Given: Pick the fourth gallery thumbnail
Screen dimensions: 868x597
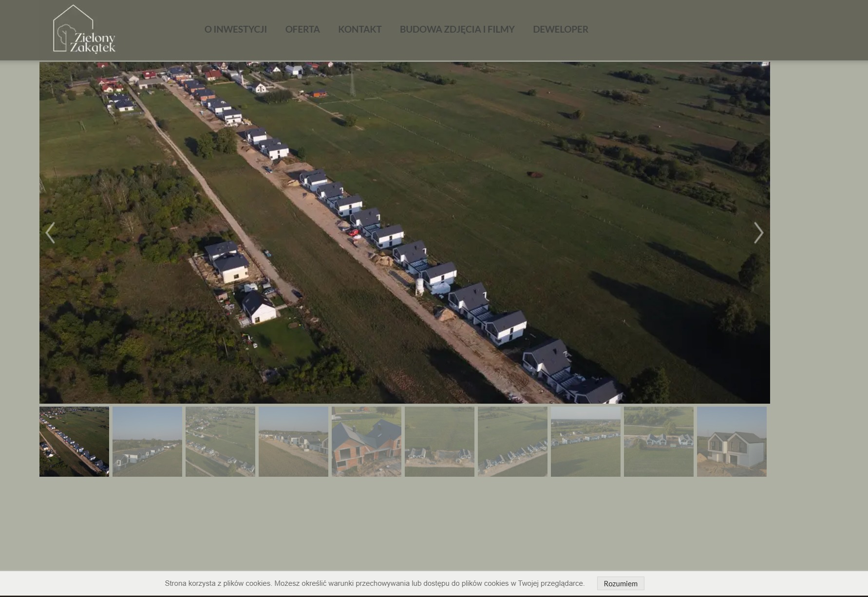Looking at the screenshot, I should coord(293,442).
